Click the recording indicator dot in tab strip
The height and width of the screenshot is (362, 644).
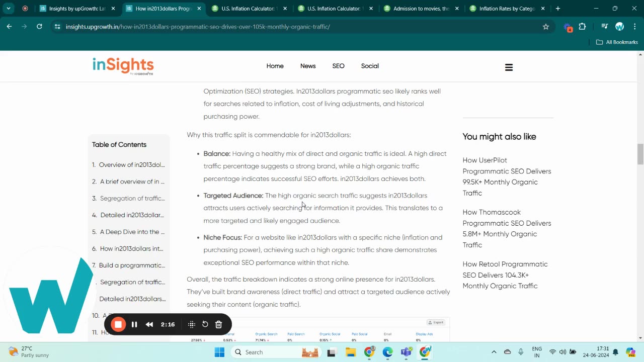coord(25,9)
